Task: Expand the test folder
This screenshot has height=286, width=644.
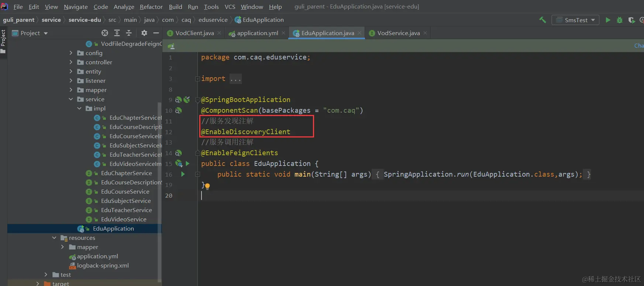Action: pyautogui.click(x=46, y=275)
